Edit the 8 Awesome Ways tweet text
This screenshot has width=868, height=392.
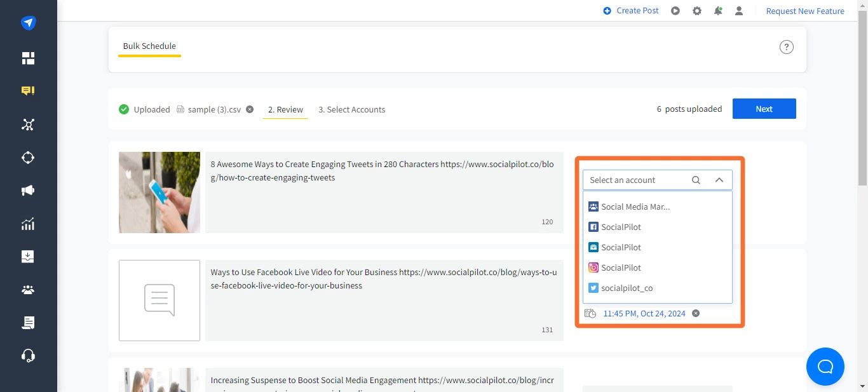point(384,193)
